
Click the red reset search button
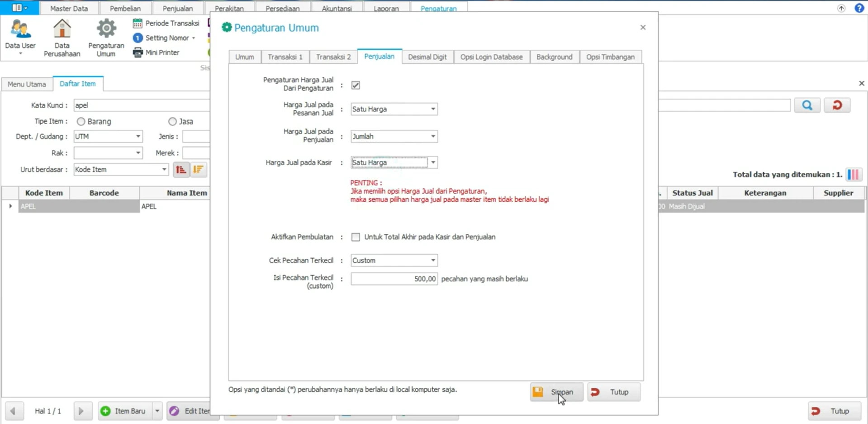click(x=837, y=105)
